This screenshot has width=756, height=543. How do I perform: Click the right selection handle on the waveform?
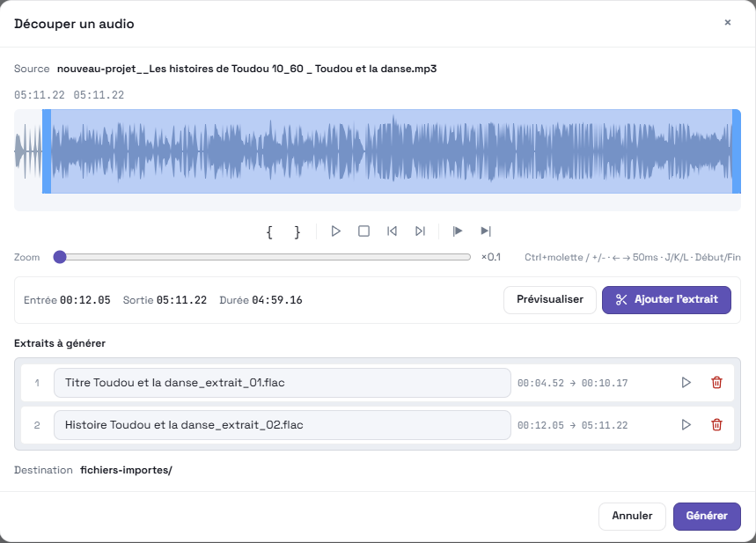click(737, 151)
